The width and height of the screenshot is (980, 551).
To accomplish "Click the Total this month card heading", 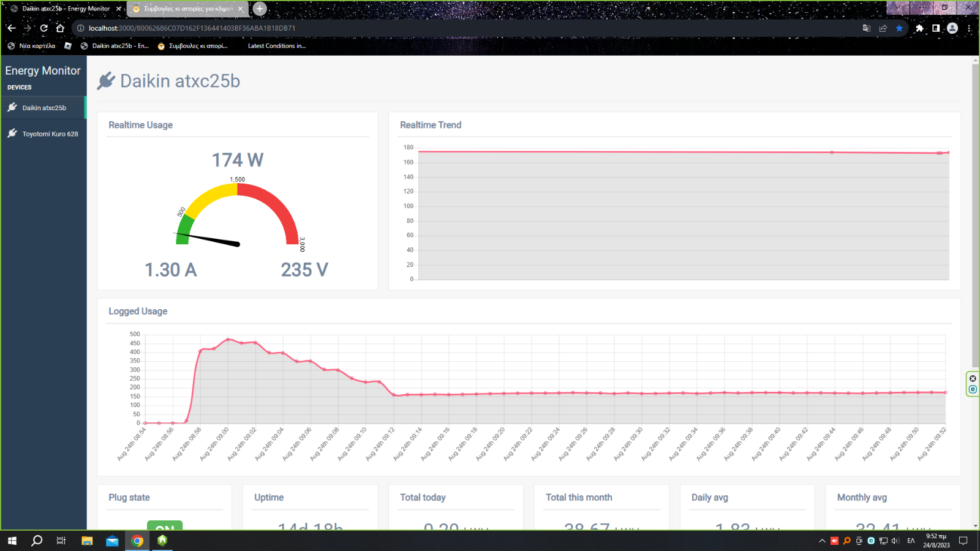I will coord(579,498).
